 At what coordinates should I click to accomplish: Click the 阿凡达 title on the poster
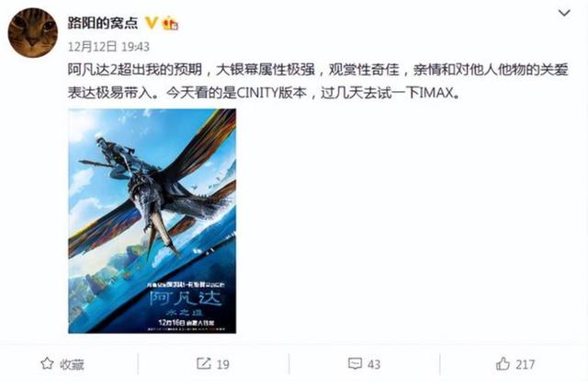(x=186, y=298)
